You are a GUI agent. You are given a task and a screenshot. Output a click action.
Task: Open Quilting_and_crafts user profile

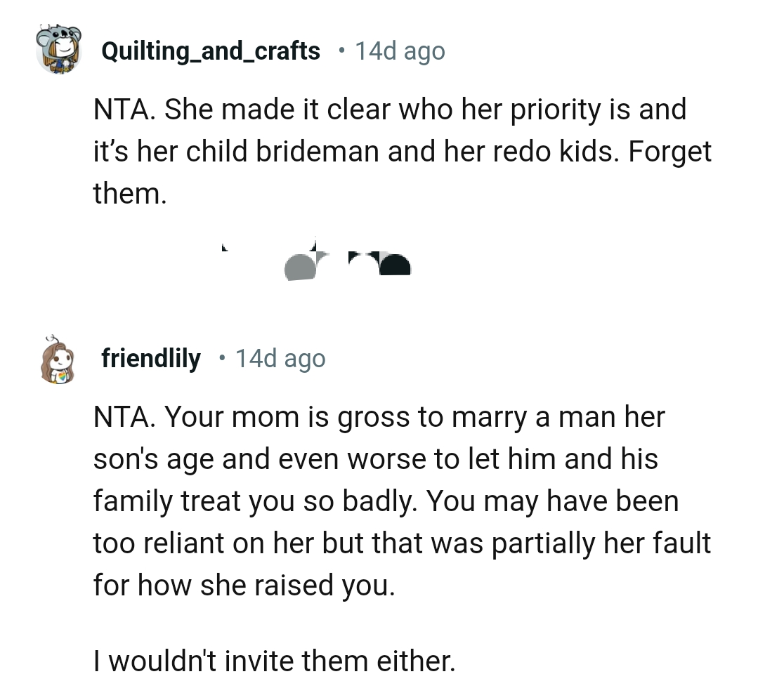(x=210, y=51)
